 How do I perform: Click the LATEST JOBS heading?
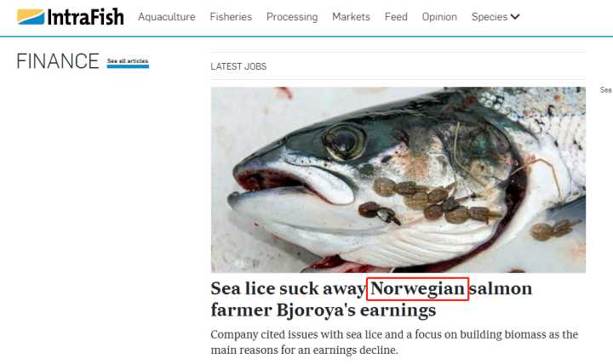pos(238,66)
